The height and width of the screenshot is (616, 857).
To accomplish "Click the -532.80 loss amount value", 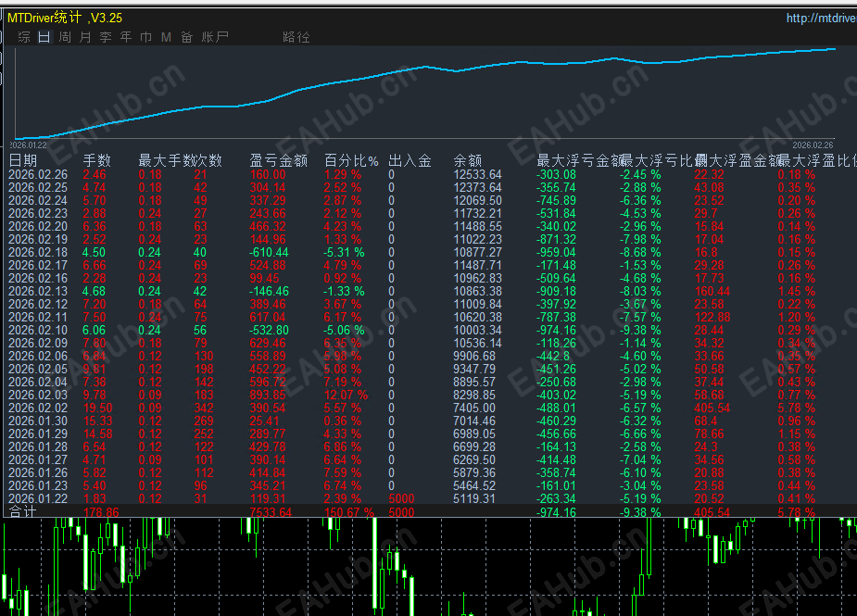I will click(269, 331).
